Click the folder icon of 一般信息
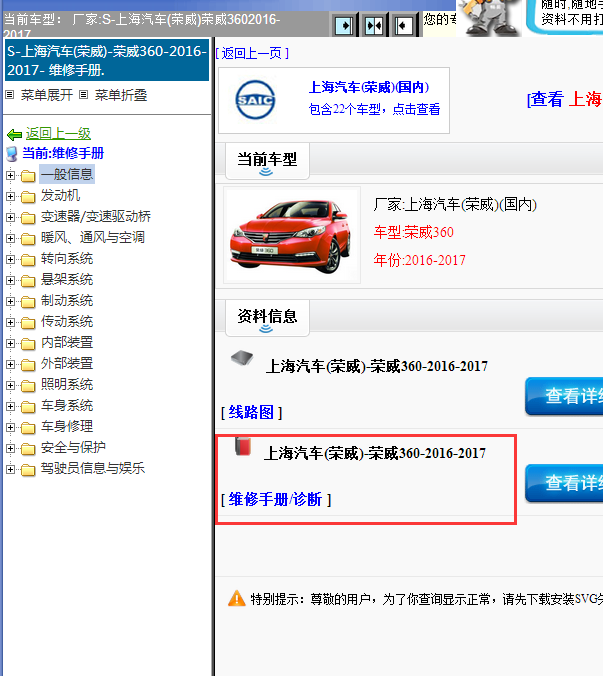The image size is (603, 676). pos(28,175)
